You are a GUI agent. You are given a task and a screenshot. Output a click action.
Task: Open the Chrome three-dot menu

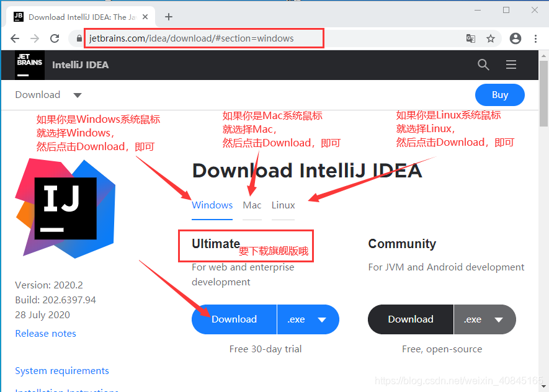coord(535,38)
